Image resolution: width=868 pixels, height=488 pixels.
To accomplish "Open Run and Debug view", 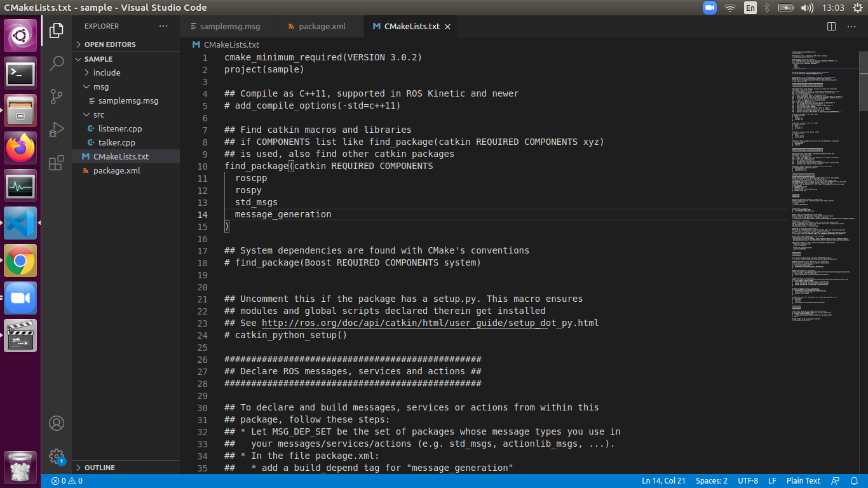I will [x=57, y=129].
